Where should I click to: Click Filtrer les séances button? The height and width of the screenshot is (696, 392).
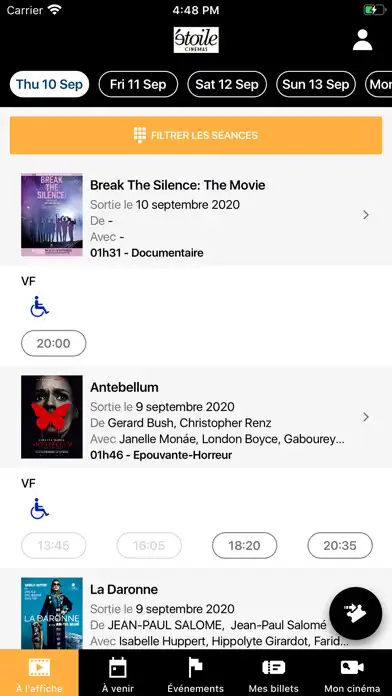(196, 135)
